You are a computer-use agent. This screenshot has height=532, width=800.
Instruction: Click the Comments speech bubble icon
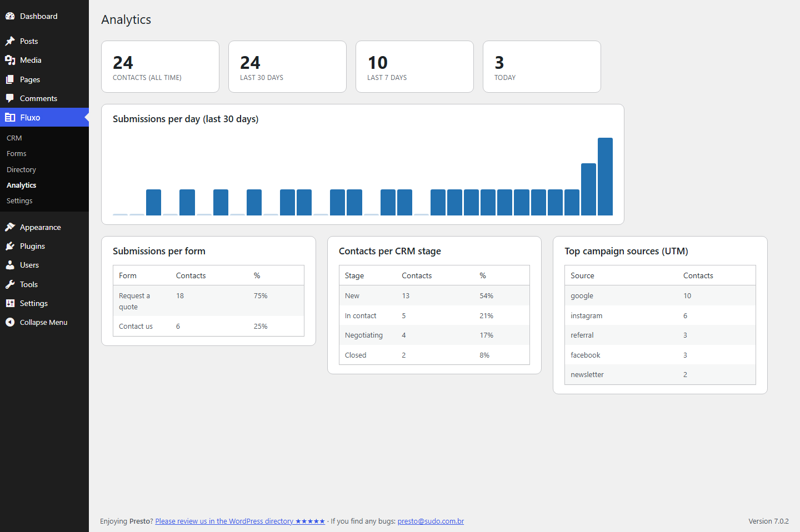tap(10, 98)
